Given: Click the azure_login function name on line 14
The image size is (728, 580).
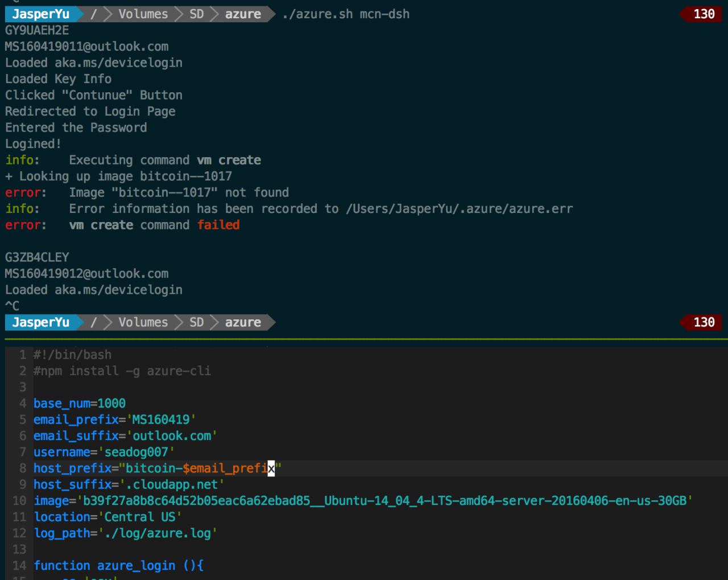Looking at the screenshot, I should click(x=136, y=566).
